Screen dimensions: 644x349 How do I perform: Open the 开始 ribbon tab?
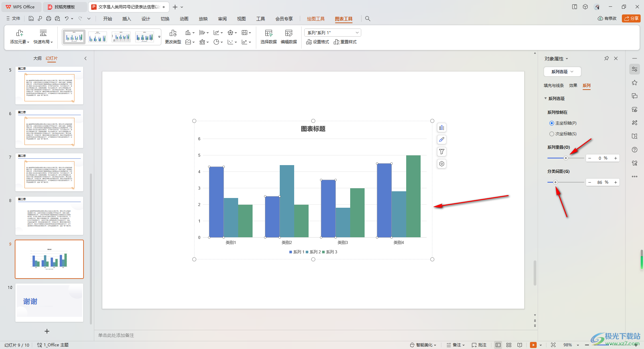(x=108, y=19)
